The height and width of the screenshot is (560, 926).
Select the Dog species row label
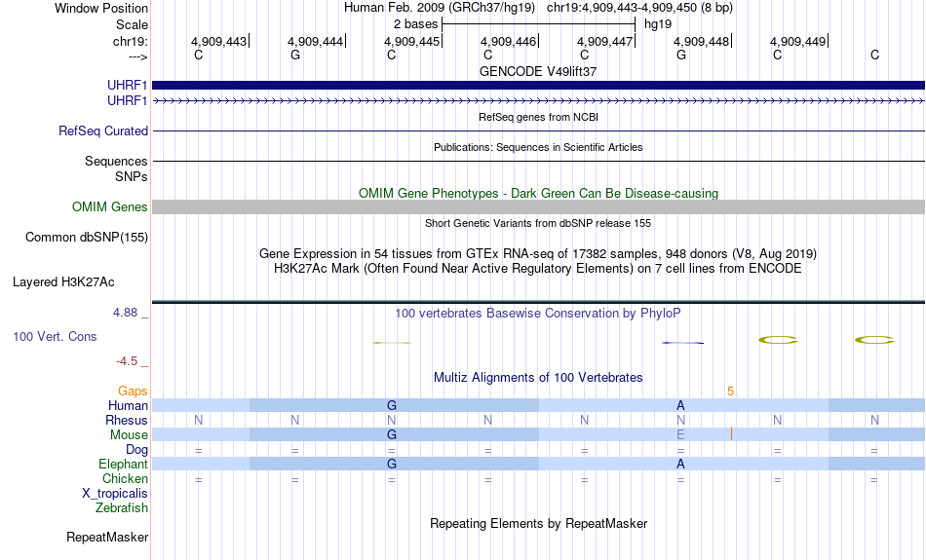pyautogui.click(x=137, y=450)
